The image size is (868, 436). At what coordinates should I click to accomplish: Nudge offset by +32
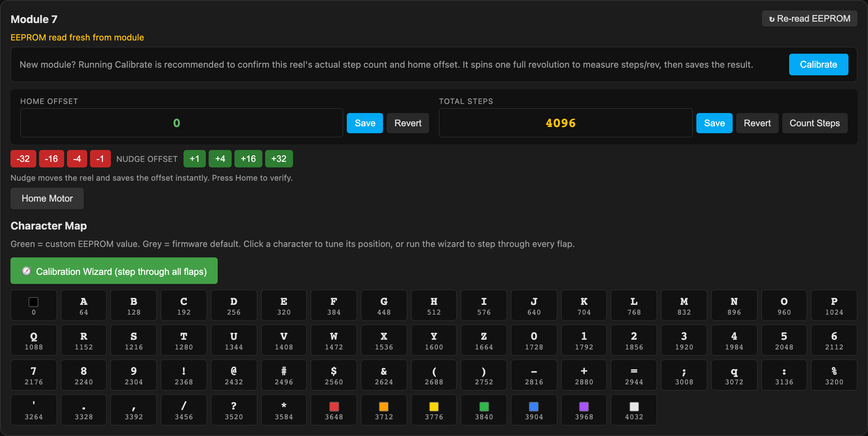(279, 159)
